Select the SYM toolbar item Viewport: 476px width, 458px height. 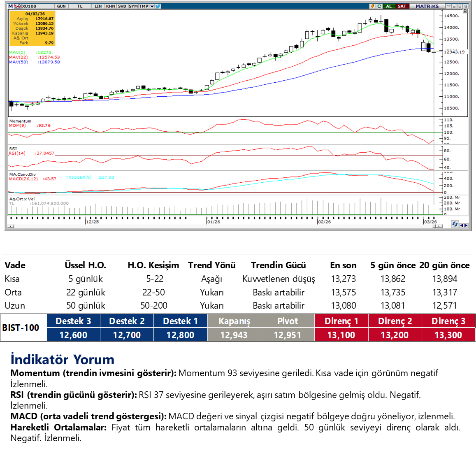click(133, 6)
